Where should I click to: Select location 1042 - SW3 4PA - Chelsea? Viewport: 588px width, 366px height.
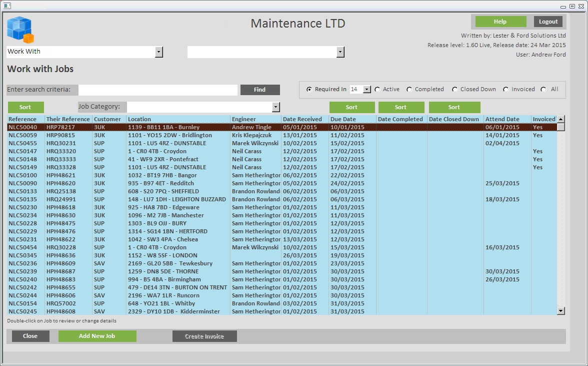point(163,239)
